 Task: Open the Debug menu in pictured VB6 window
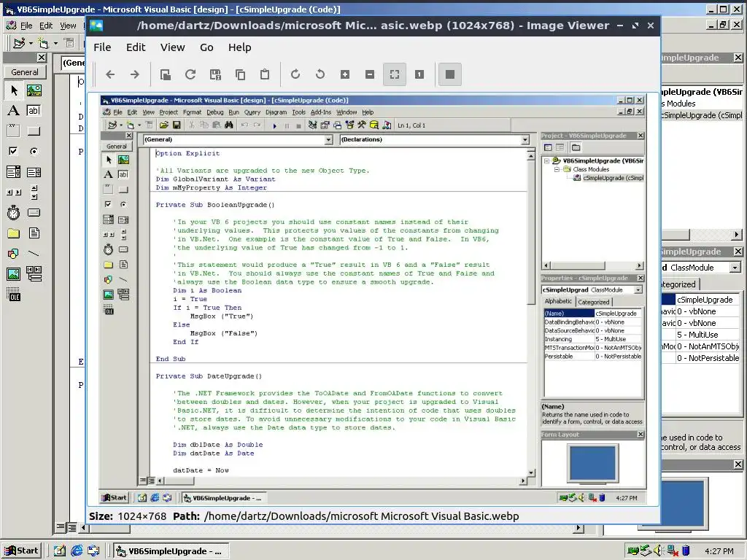click(x=215, y=112)
